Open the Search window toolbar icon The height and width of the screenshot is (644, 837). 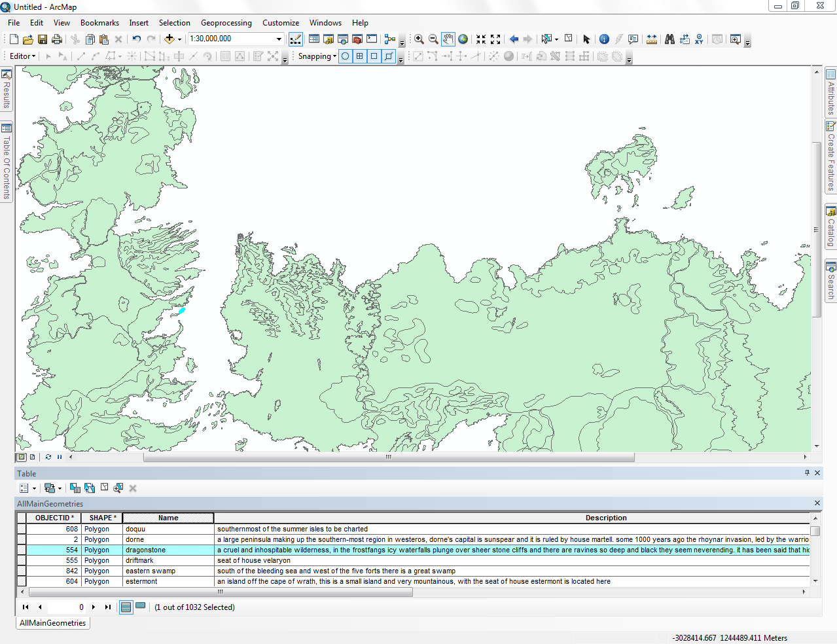343,39
